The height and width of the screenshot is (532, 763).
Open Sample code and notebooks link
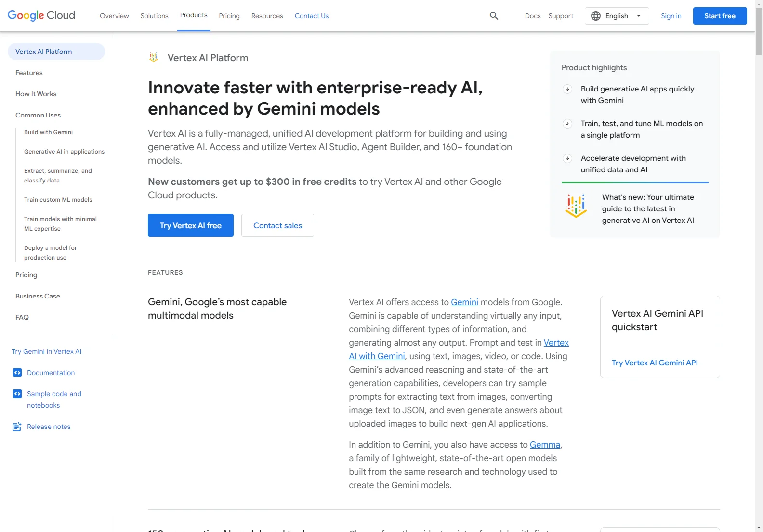click(x=54, y=400)
